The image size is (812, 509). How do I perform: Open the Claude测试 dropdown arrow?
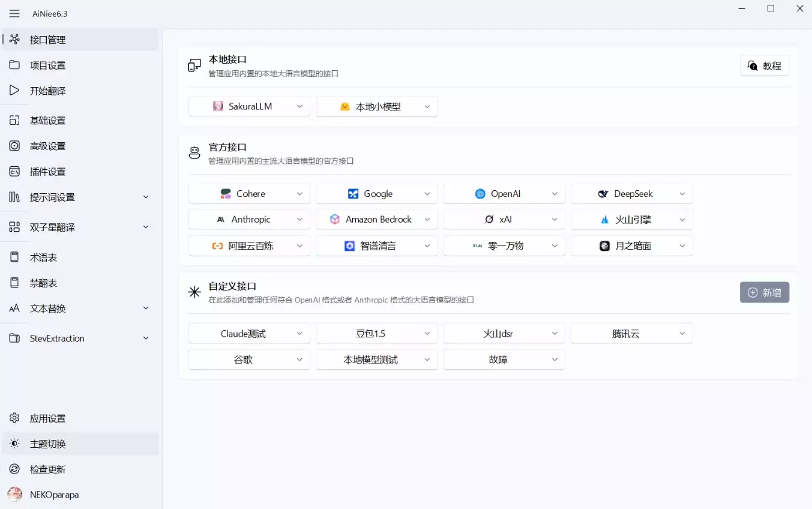pos(299,334)
